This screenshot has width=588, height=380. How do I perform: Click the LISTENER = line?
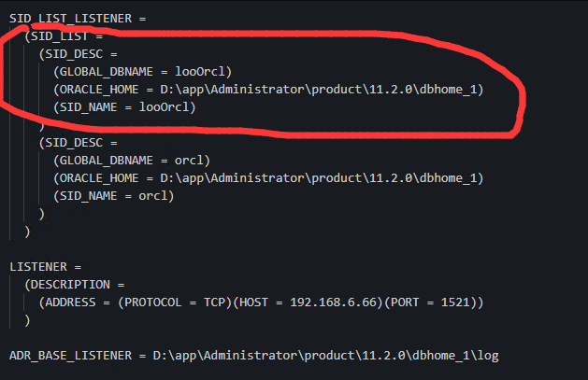[x=46, y=267]
